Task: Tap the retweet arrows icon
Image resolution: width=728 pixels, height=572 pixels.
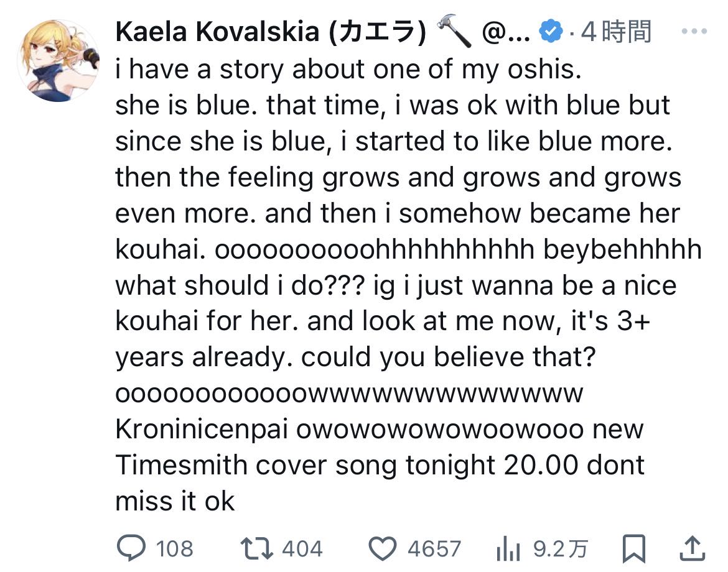Action: (256, 548)
